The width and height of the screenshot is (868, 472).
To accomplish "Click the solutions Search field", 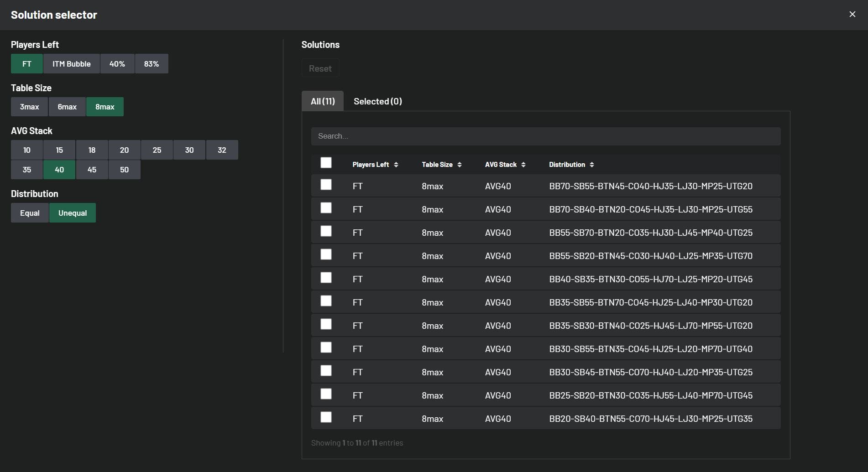I will 545,136.
